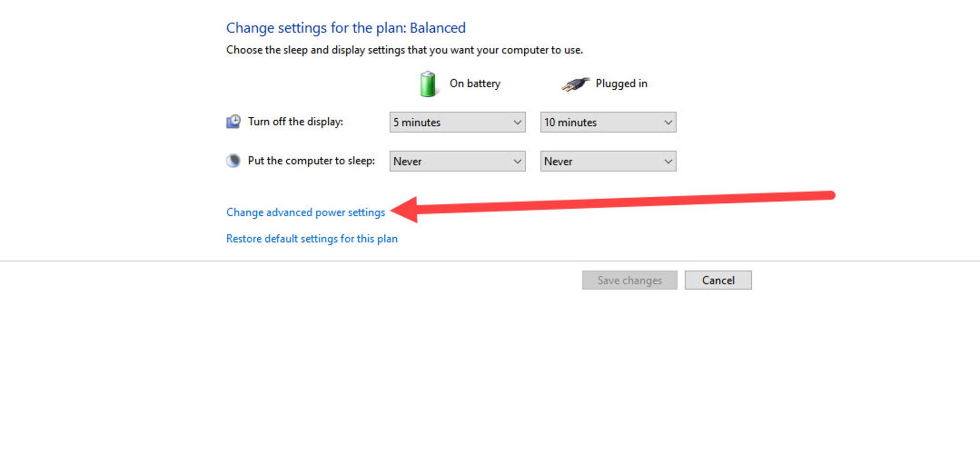The image size is (980, 463).
Task: Click the green battery icon
Action: coord(428,84)
